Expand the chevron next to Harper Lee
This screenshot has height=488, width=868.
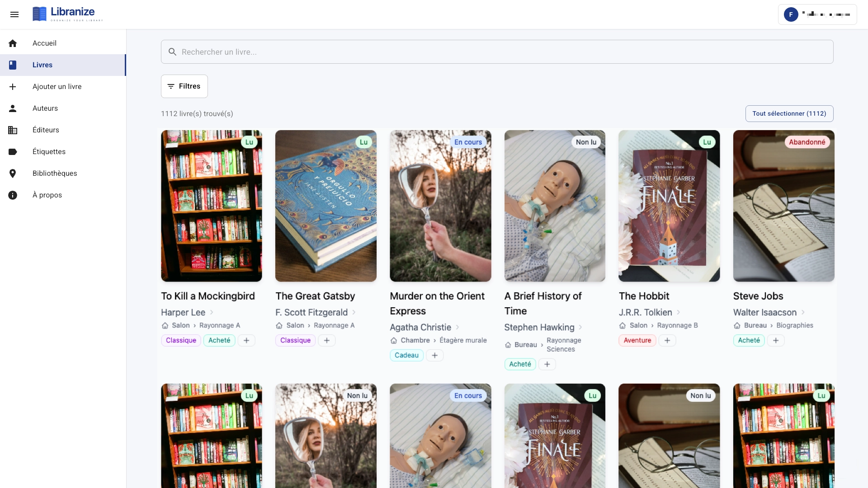click(x=212, y=312)
